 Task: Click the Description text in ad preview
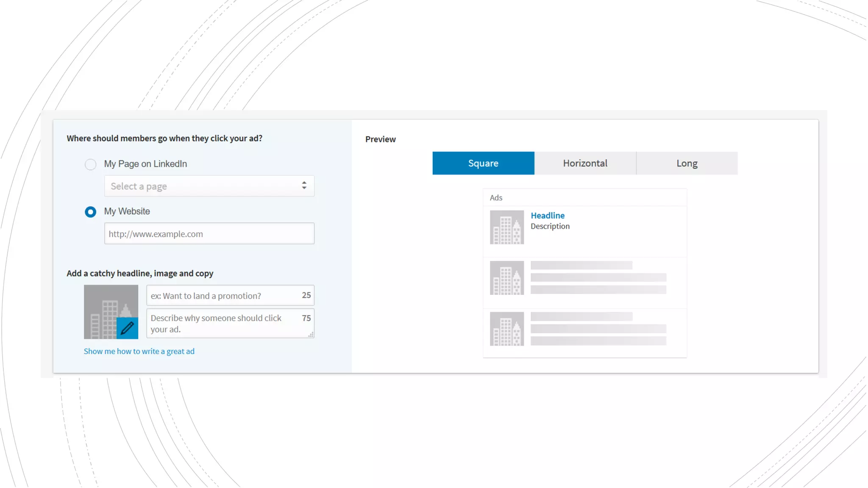tap(550, 226)
